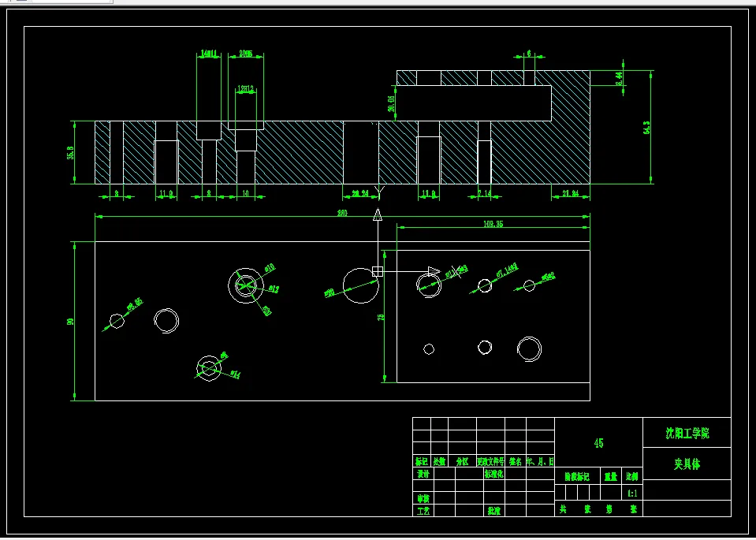The height and width of the screenshot is (540, 756).
Task: Select the 设计 label
Action: coord(423,474)
